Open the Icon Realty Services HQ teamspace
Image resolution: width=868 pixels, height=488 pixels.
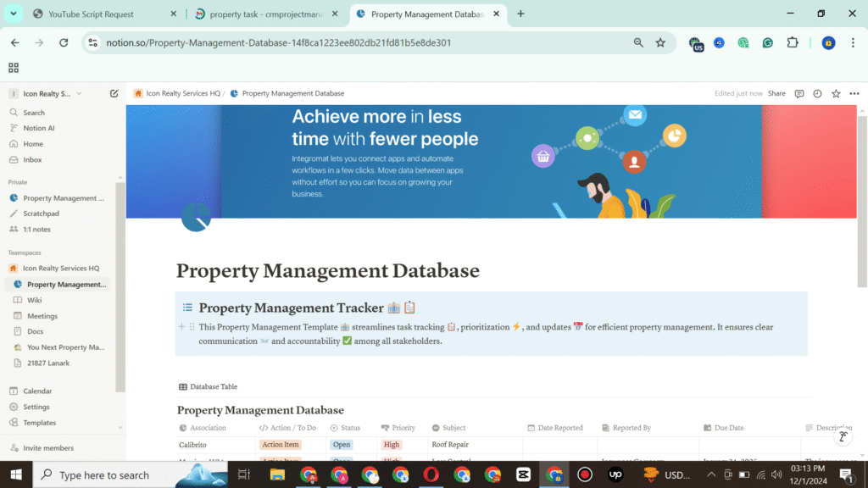click(61, 269)
